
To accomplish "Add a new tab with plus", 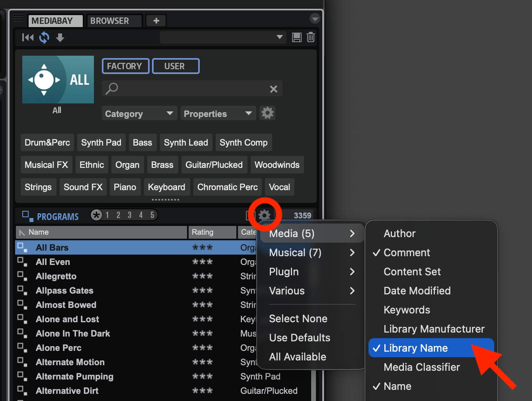I will point(156,21).
